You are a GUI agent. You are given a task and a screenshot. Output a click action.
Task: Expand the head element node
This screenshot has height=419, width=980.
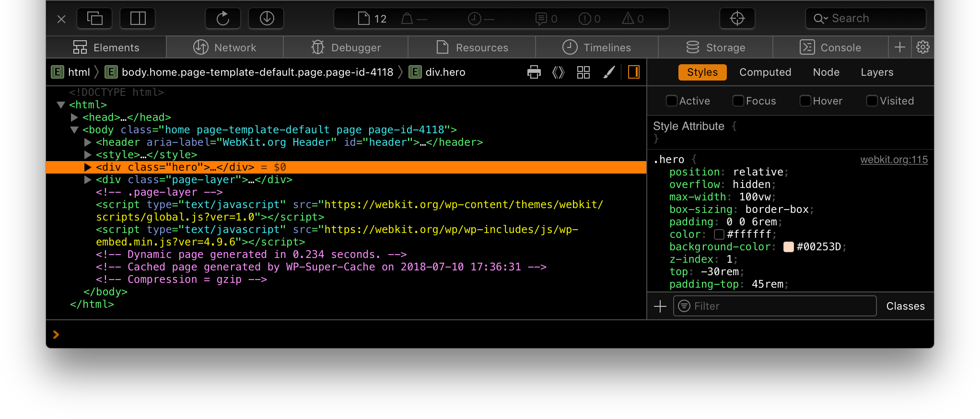pyautogui.click(x=74, y=117)
